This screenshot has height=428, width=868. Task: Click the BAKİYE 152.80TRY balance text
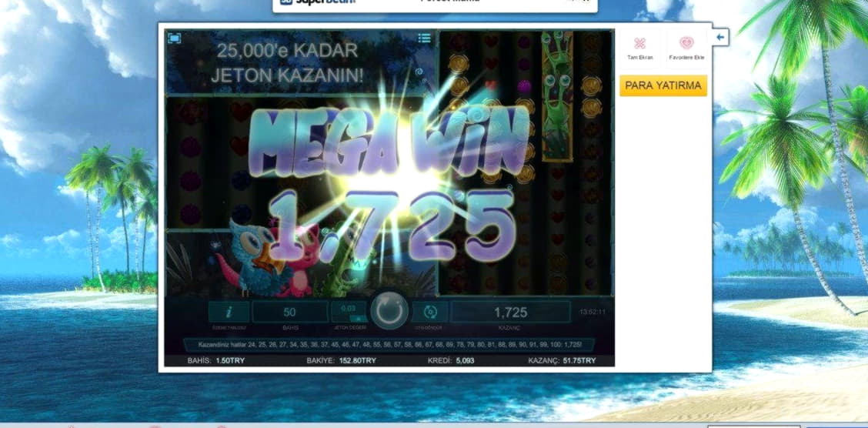[x=341, y=360]
